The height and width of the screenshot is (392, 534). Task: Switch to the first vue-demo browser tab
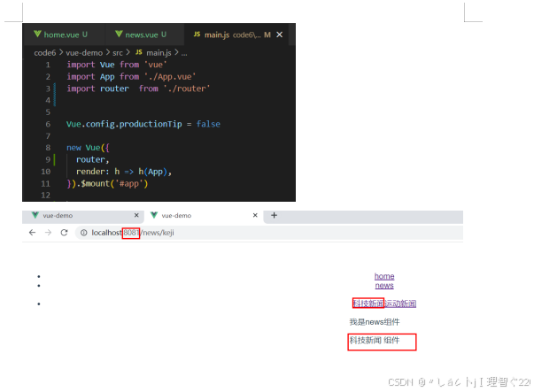point(83,215)
